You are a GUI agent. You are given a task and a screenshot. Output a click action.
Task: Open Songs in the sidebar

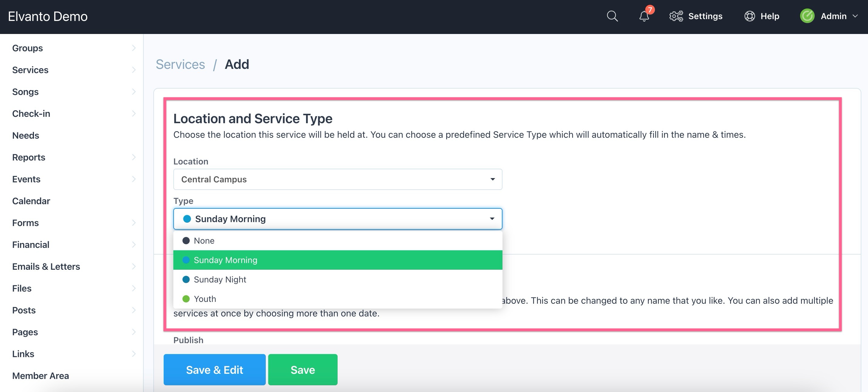[x=25, y=92]
